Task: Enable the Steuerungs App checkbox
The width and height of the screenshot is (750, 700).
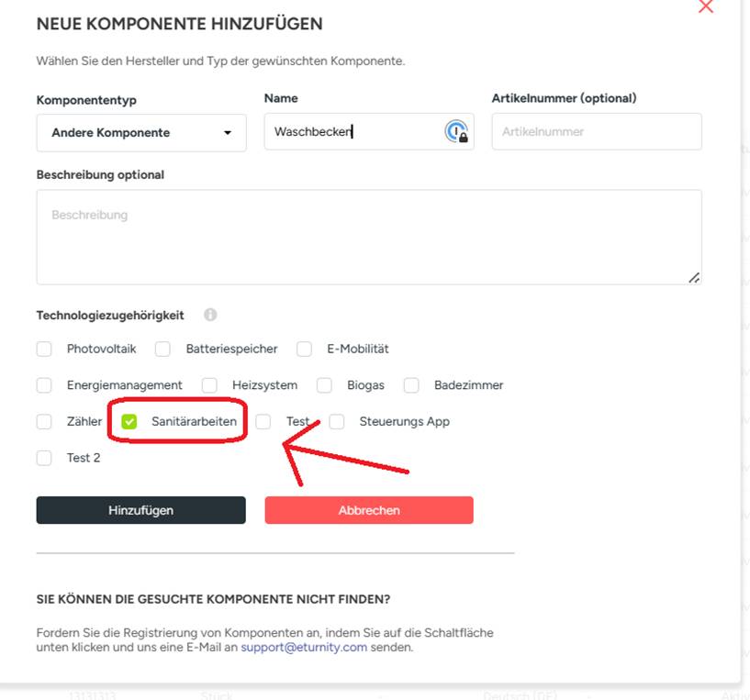Action: click(337, 422)
